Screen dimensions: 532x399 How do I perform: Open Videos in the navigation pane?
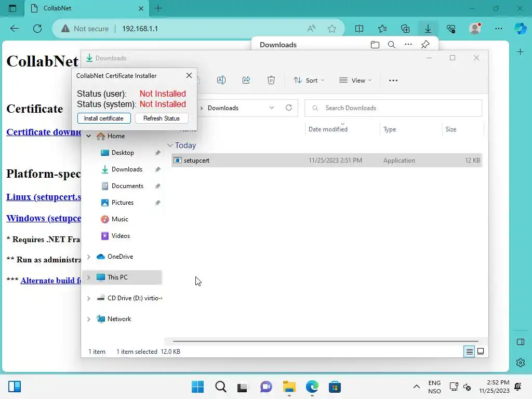point(121,236)
